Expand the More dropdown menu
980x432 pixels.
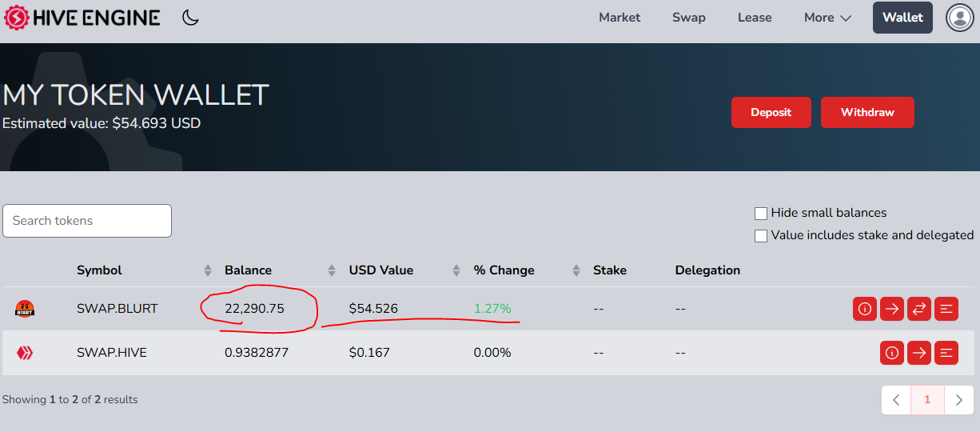point(827,18)
